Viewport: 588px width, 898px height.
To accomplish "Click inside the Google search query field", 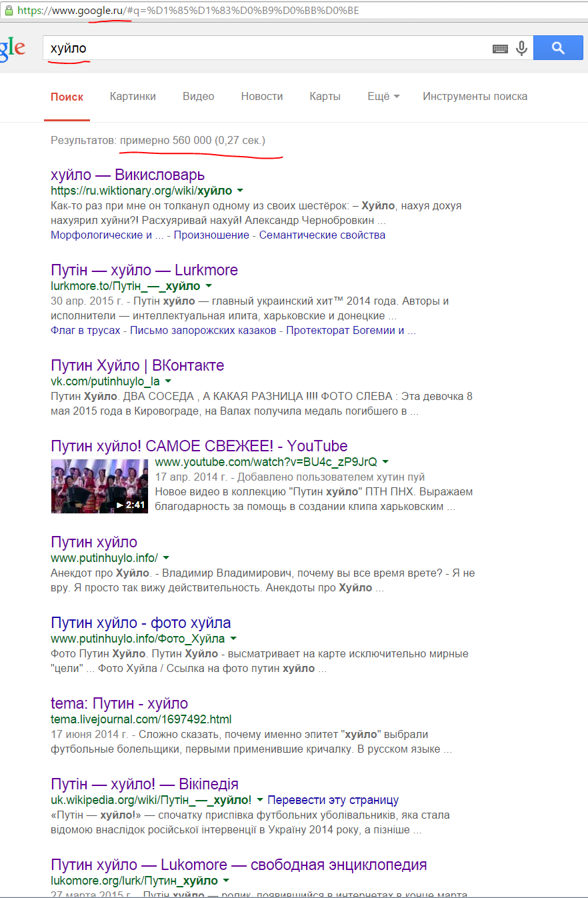I will [265, 48].
